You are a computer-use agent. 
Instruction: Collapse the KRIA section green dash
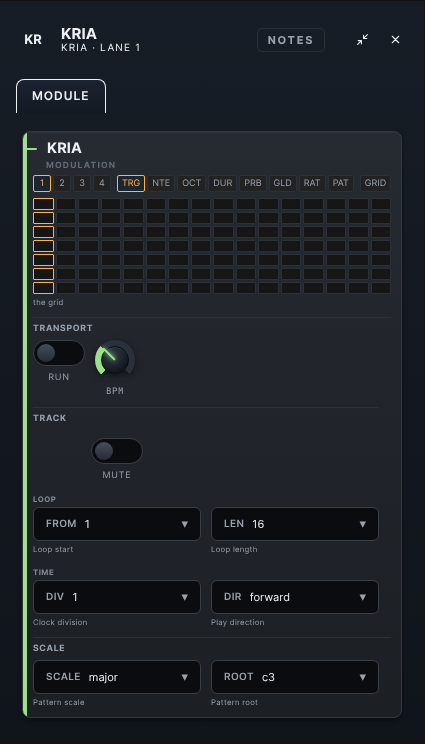32,149
